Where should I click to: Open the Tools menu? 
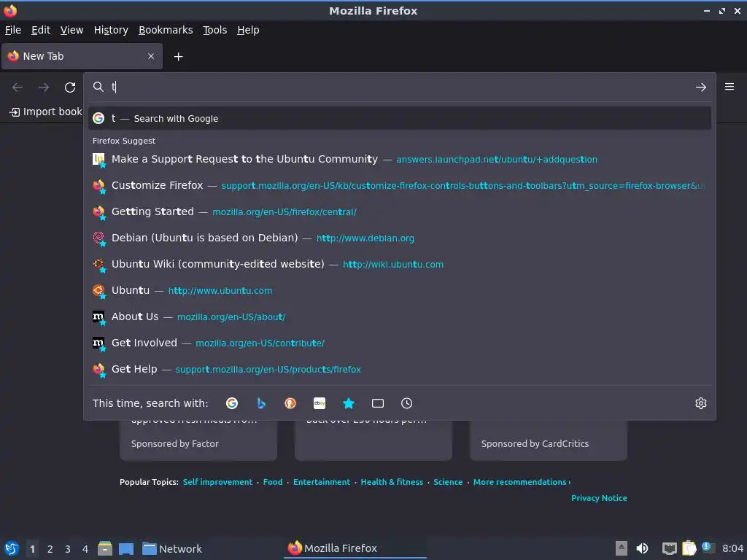click(215, 30)
